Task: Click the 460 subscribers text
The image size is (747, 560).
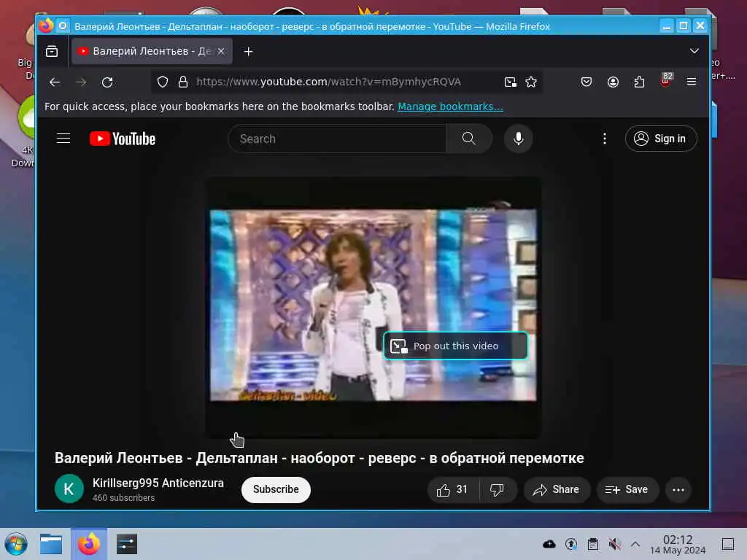Action: coord(124,497)
